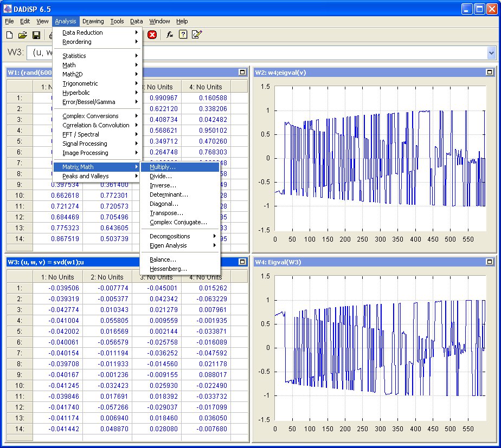Expand the Trigonometric submenu
This screenshot has height=448, width=501.
click(x=97, y=83)
